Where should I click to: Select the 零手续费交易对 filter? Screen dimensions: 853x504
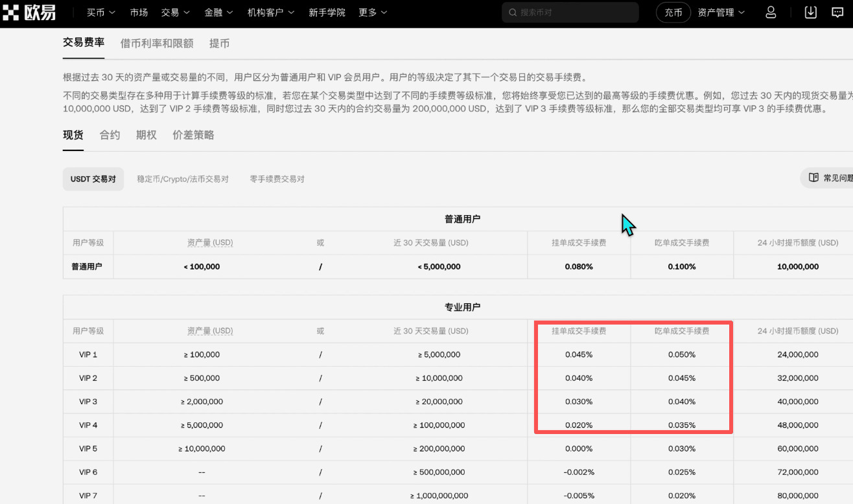(276, 178)
